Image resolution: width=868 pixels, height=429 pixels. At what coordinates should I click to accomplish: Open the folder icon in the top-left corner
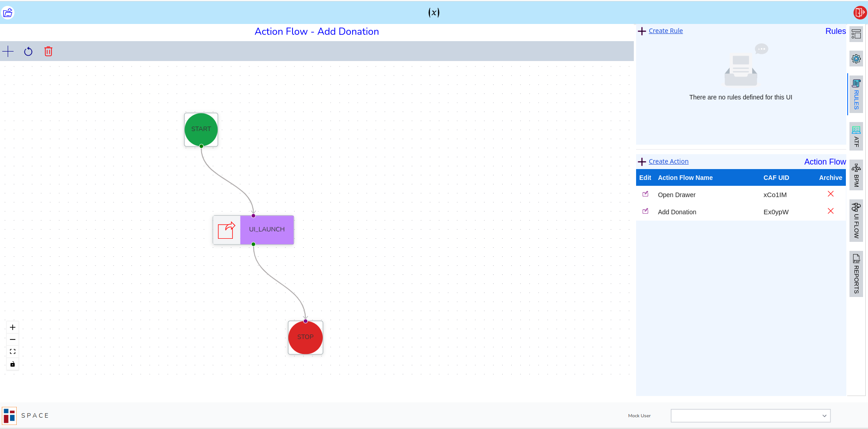pos(8,13)
